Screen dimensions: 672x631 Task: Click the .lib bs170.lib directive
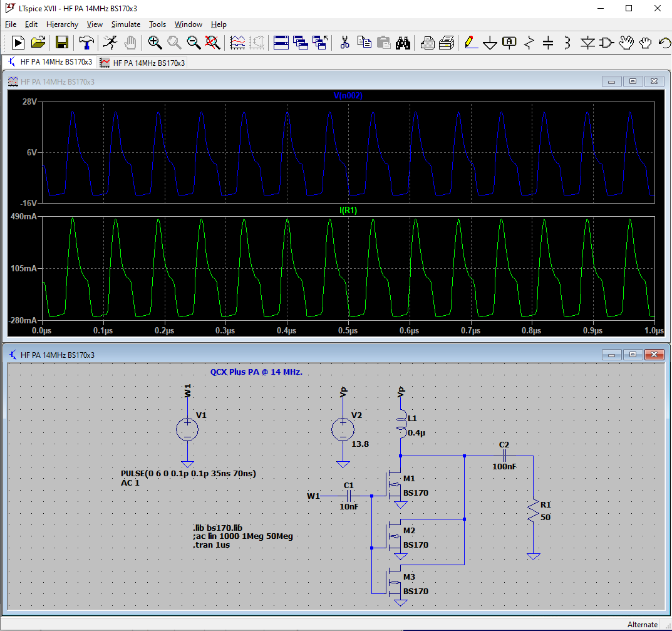[218, 528]
